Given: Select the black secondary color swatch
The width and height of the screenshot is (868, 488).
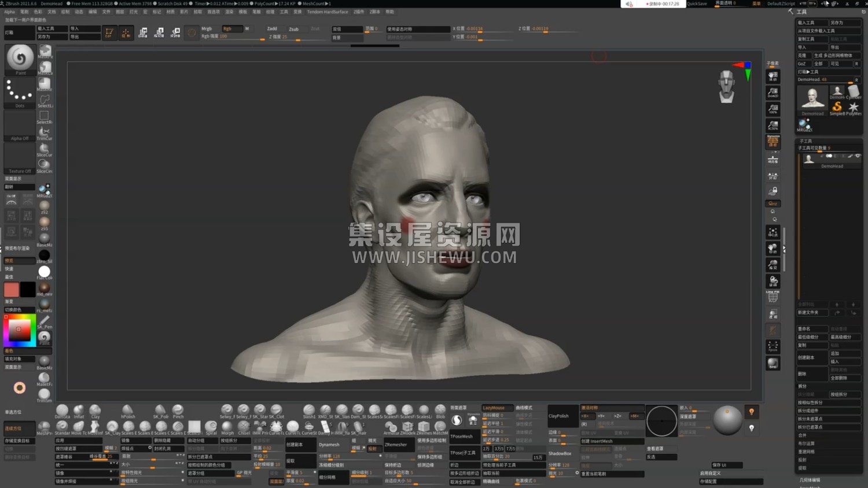Looking at the screenshot, I should tap(28, 290).
